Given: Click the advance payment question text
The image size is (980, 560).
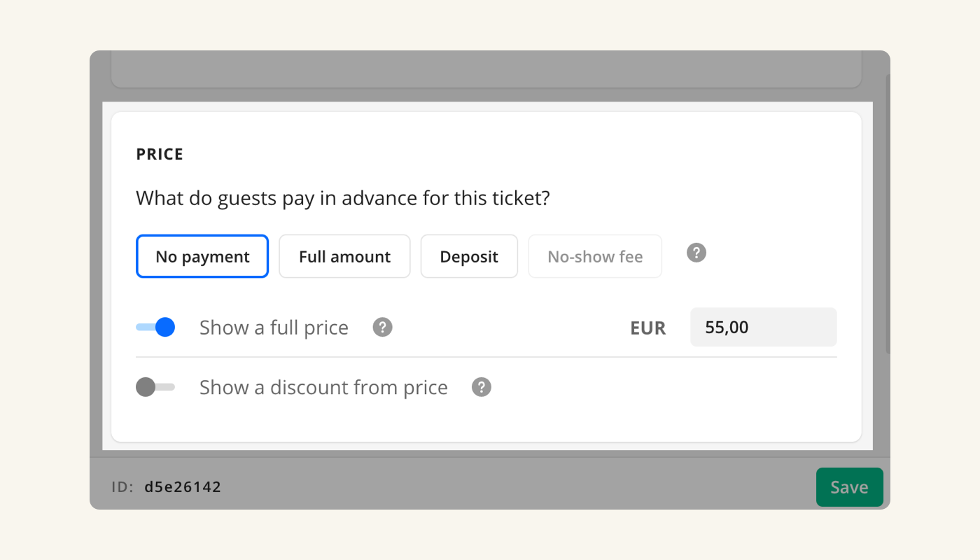Looking at the screenshot, I should point(343,198).
